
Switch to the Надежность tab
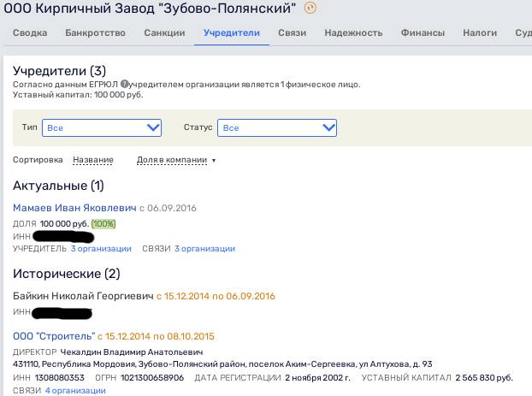[353, 33]
